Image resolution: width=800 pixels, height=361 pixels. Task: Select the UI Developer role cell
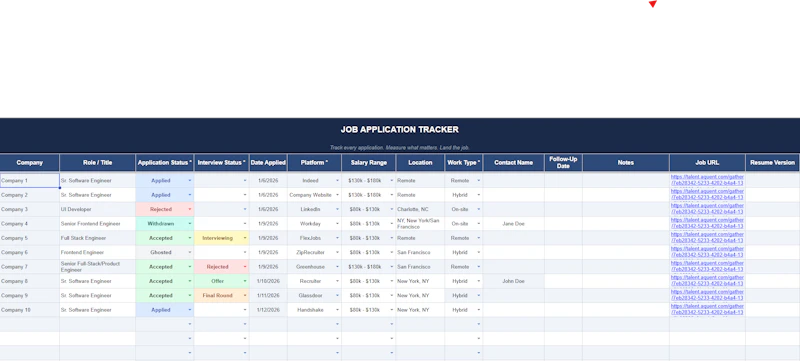97,209
